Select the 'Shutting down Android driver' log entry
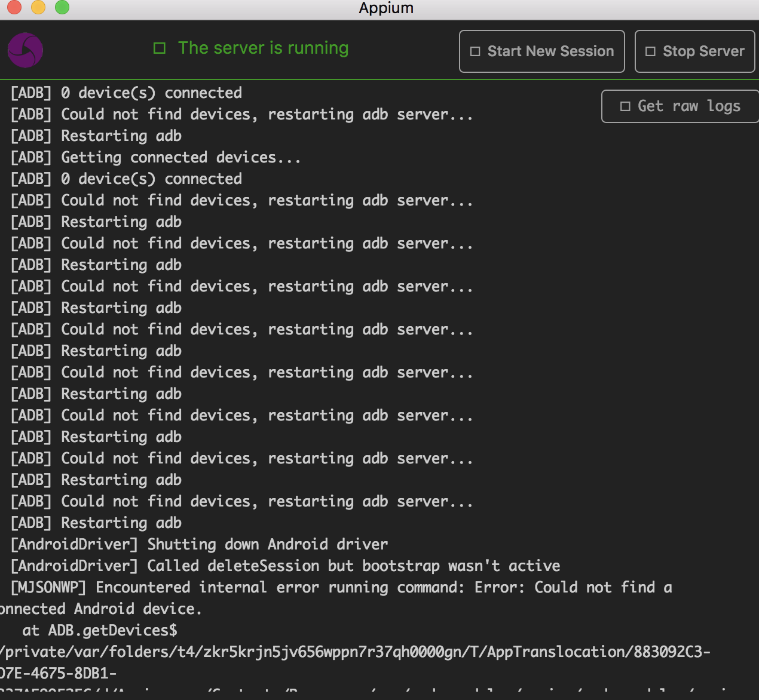 pos(200,545)
